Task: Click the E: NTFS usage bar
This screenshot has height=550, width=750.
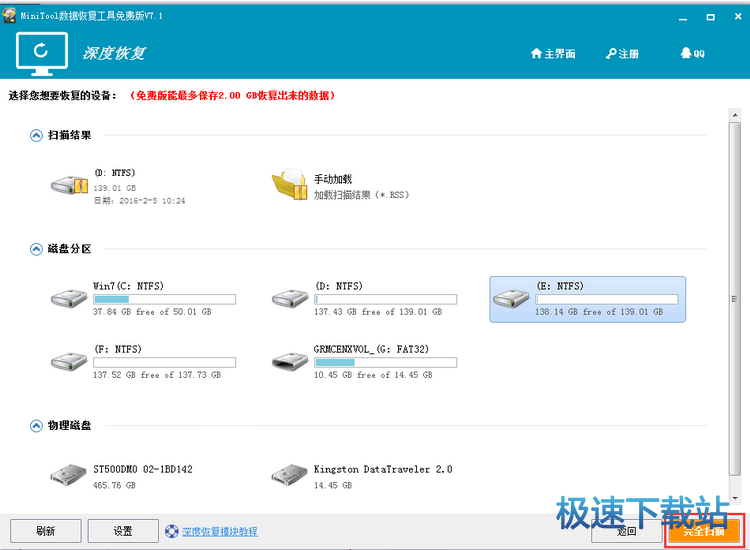Action: [x=607, y=299]
